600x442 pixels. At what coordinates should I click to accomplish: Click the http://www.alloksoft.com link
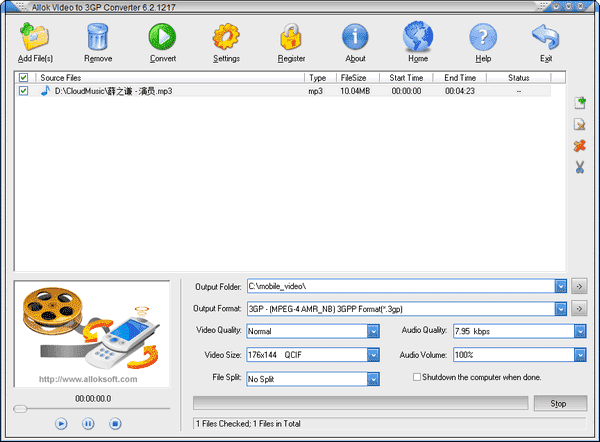coord(88,379)
